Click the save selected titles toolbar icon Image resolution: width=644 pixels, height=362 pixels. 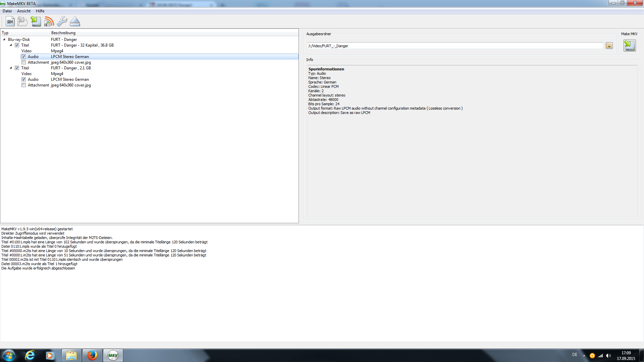click(36, 21)
